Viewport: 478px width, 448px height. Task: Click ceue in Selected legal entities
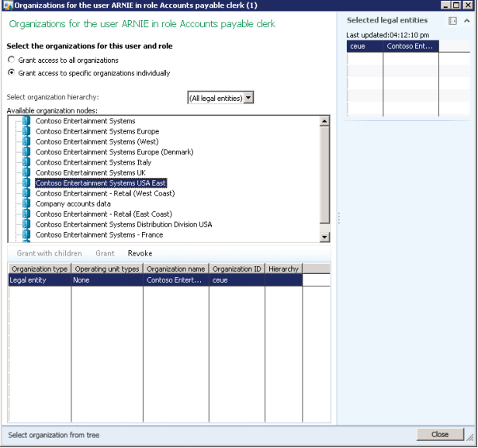pyautogui.click(x=365, y=47)
